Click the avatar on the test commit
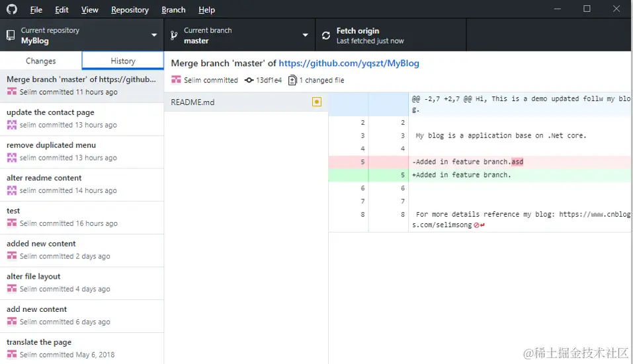The image size is (633, 364). click(12, 223)
